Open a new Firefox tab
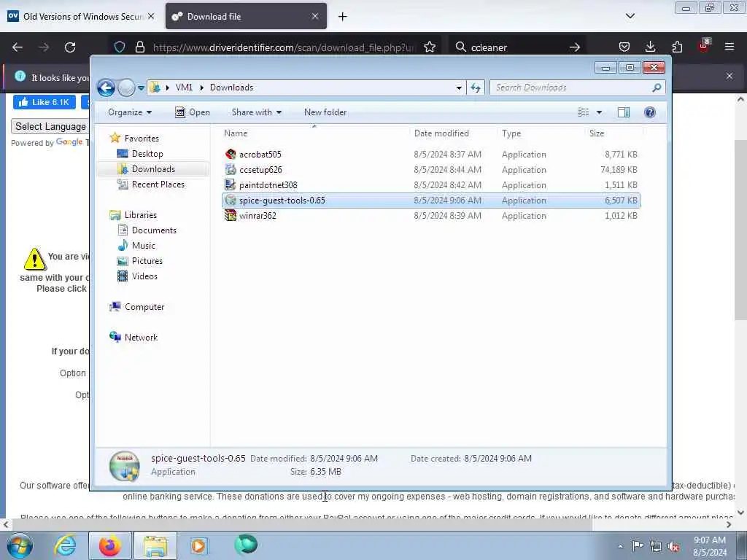Viewport: 747px width, 560px height. [343, 17]
